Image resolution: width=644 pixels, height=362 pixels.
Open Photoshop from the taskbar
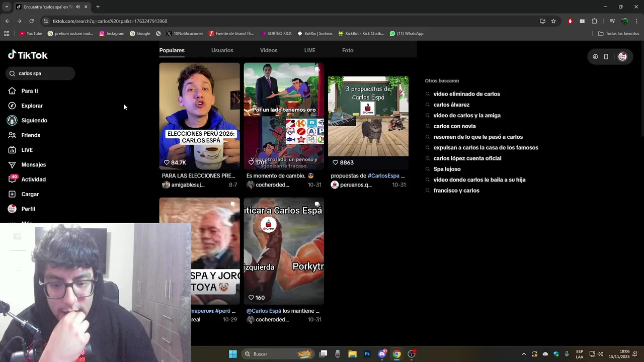(367, 354)
